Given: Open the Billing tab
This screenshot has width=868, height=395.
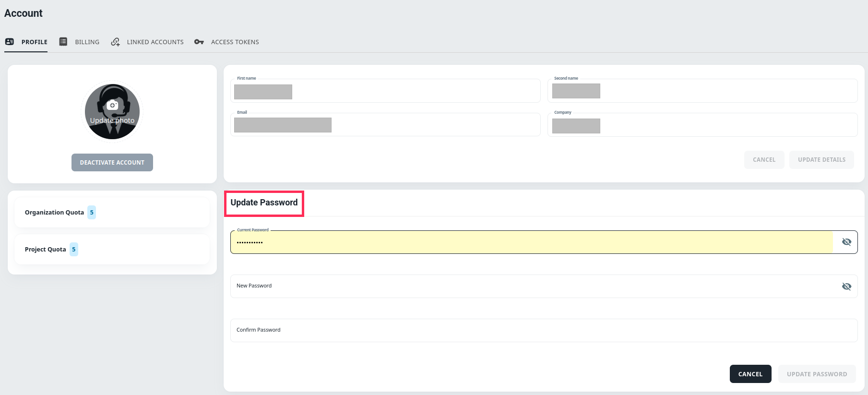Looking at the screenshot, I should point(79,42).
